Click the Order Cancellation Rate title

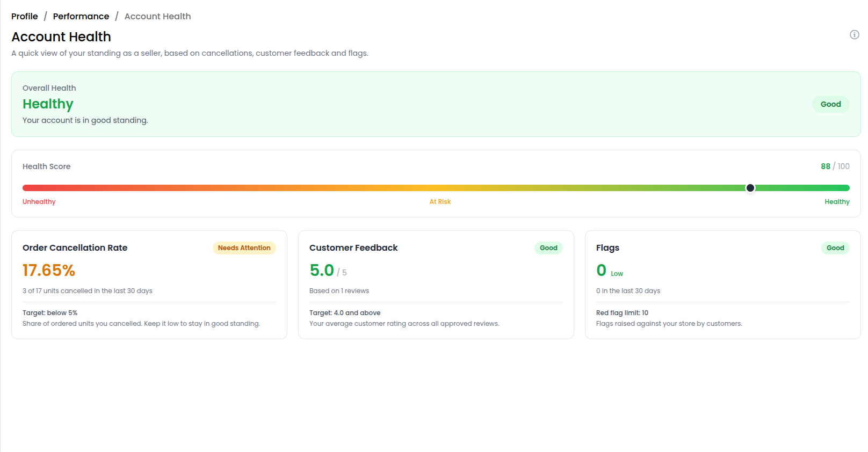(x=75, y=248)
